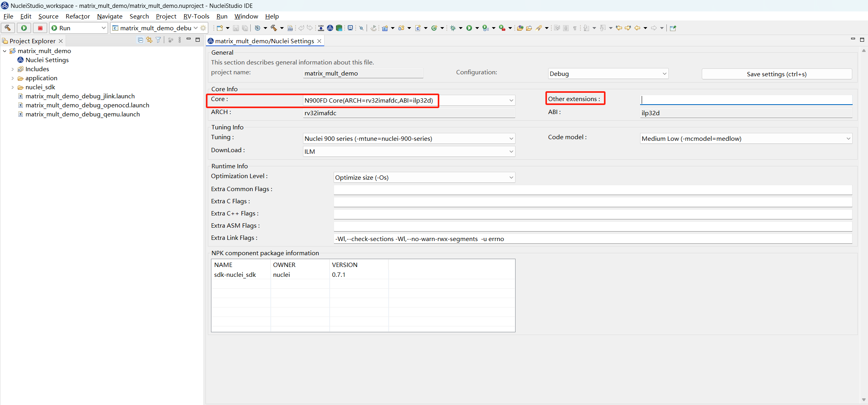Open the Optimization Level dropdown
The width and height of the screenshot is (868, 405).
424,177
